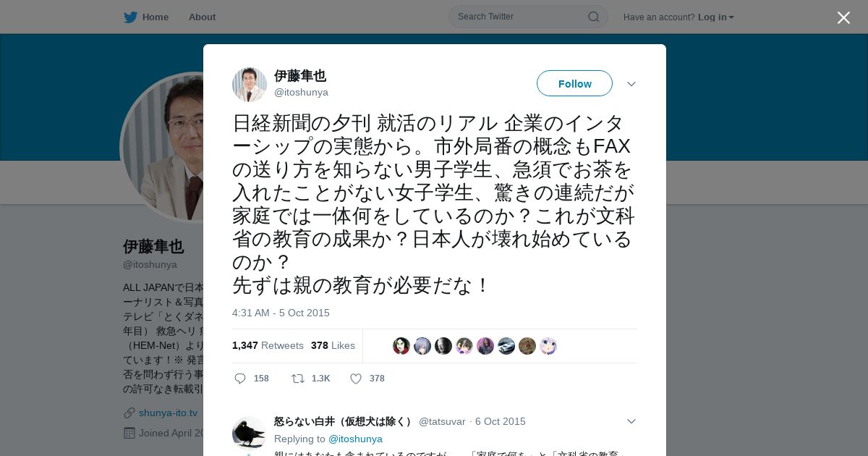Follow 伊藤隼也 with the Follow button
The image size is (868, 456).
(x=574, y=83)
